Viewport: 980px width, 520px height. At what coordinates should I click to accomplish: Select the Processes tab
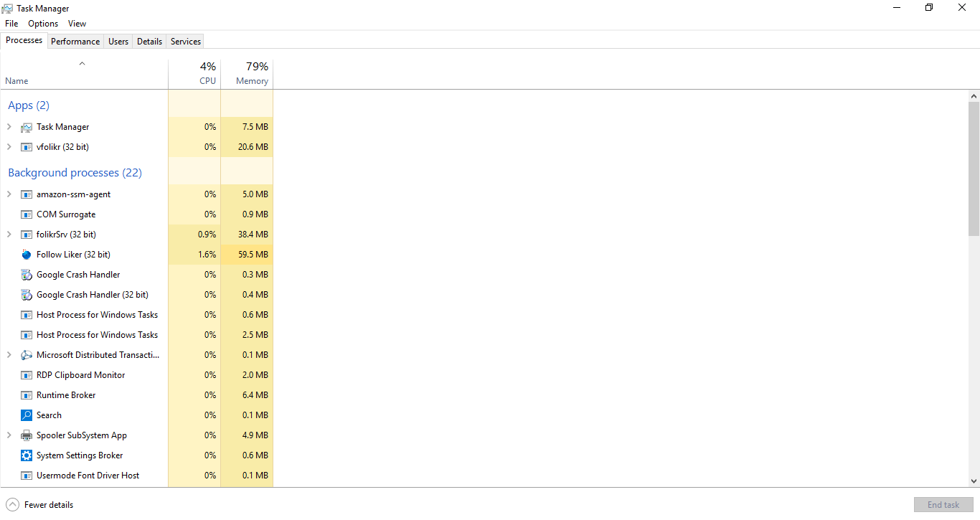click(x=24, y=40)
